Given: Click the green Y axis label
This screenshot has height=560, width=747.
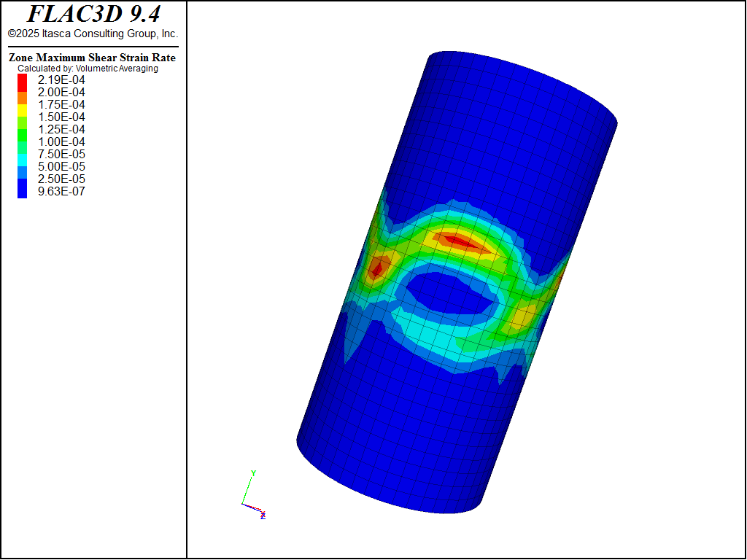Looking at the screenshot, I should point(253,473).
